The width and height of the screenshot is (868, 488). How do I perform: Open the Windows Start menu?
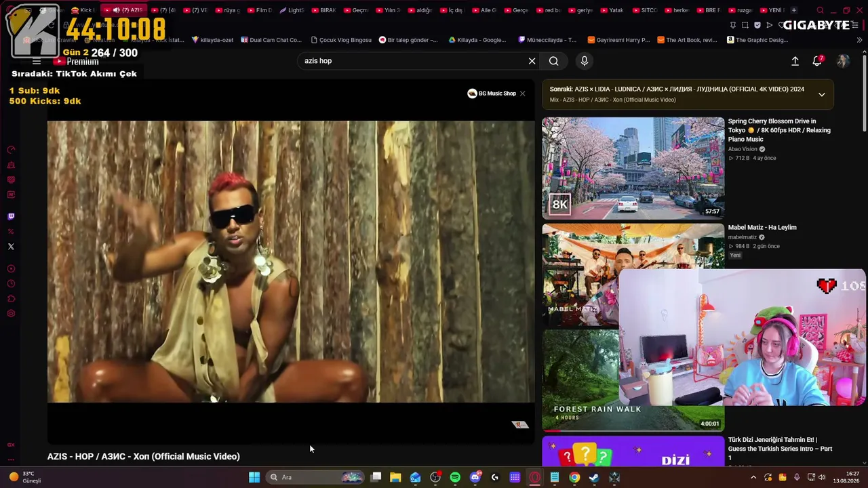254,478
